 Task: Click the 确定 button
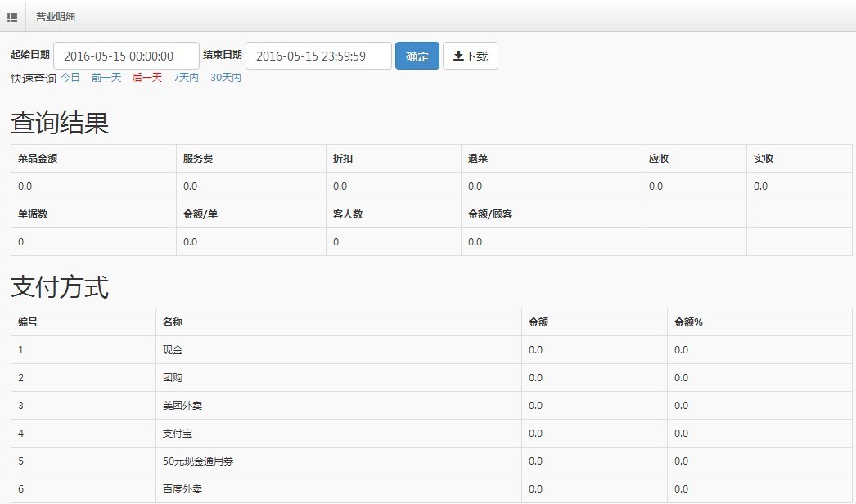click(x=417, y=56)
